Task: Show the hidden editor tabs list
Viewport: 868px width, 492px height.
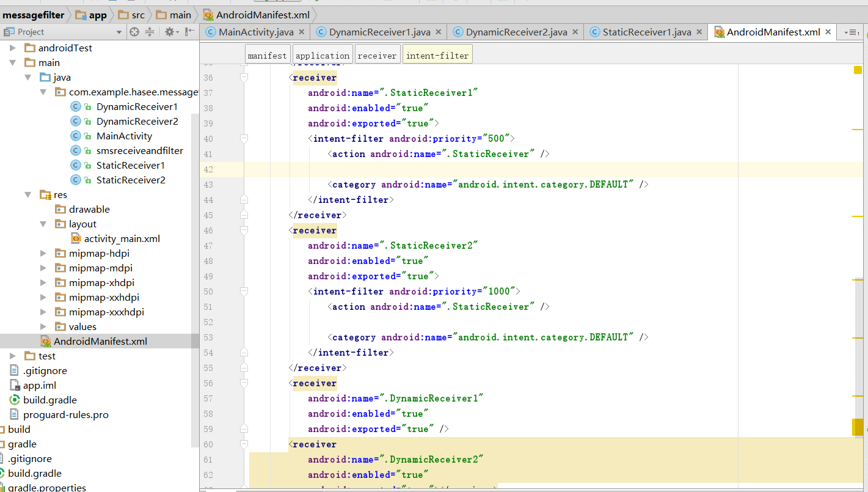Action: point(851,32)
